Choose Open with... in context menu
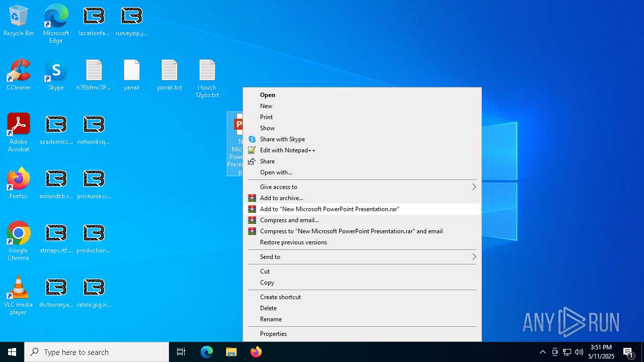Screen dimensions: 644x362 (x=362, y=172)
